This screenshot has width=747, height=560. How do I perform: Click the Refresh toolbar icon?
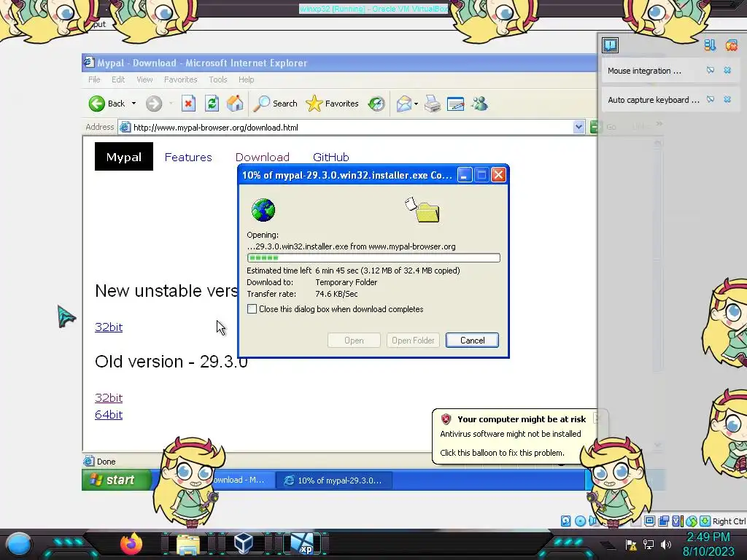pyautogui.click(x=212, y=104)
